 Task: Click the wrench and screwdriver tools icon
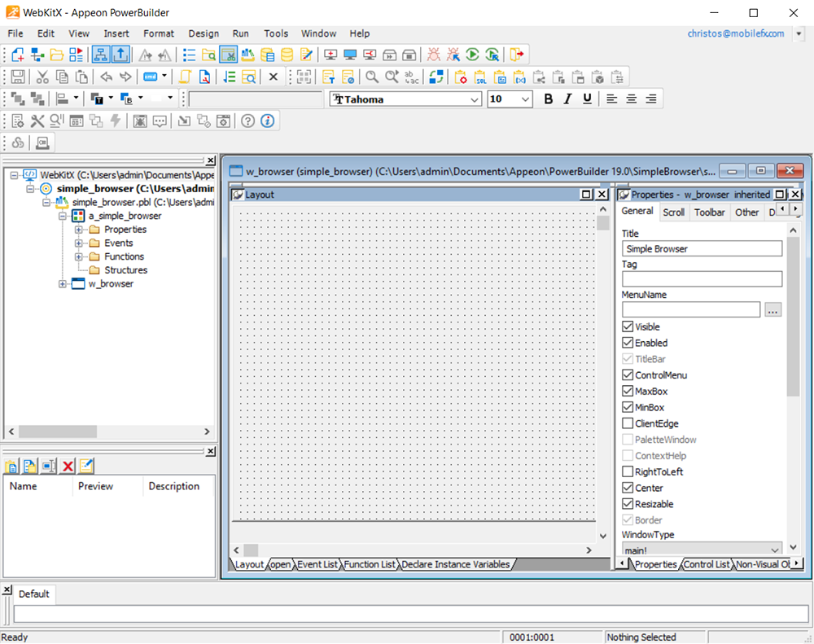[x=37, y=121]
